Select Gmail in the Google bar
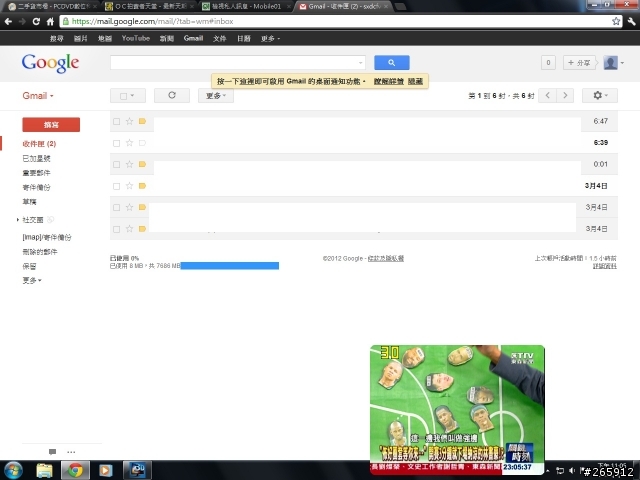This screenshot has height=480, width=640. [x=193, y=38]
